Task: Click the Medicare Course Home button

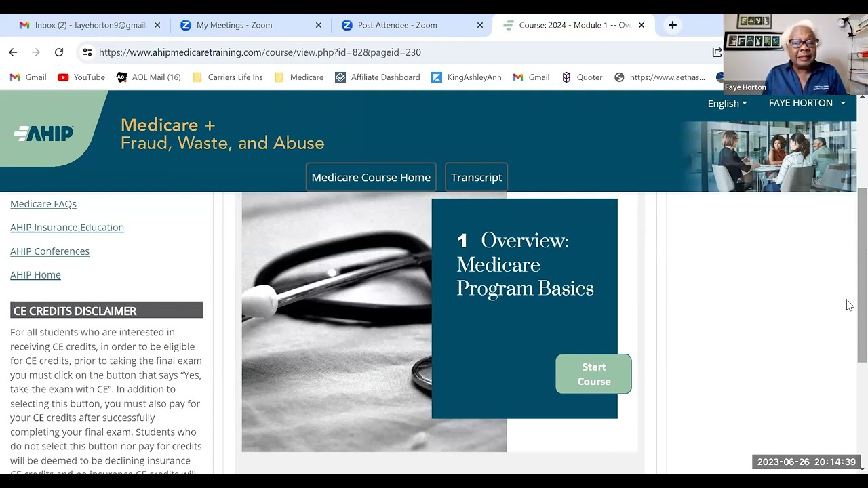Action: (371, 177)
